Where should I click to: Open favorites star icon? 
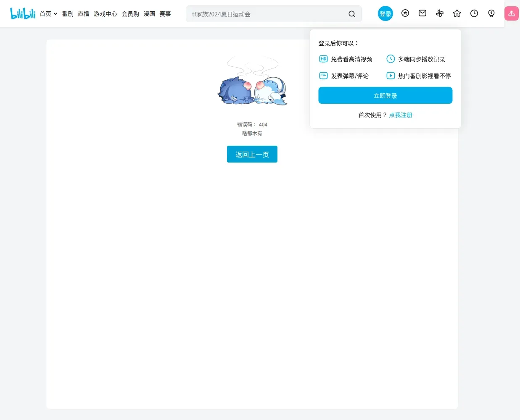coord(457,13)
